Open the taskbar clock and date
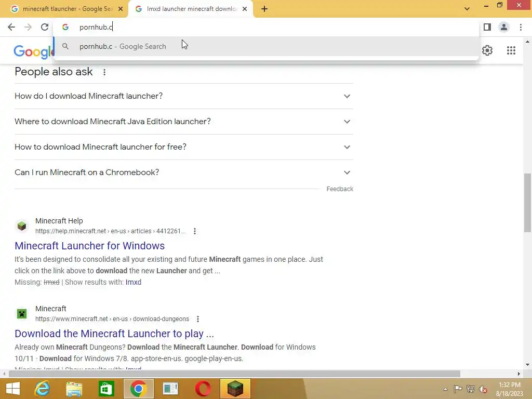 [509, 389]
